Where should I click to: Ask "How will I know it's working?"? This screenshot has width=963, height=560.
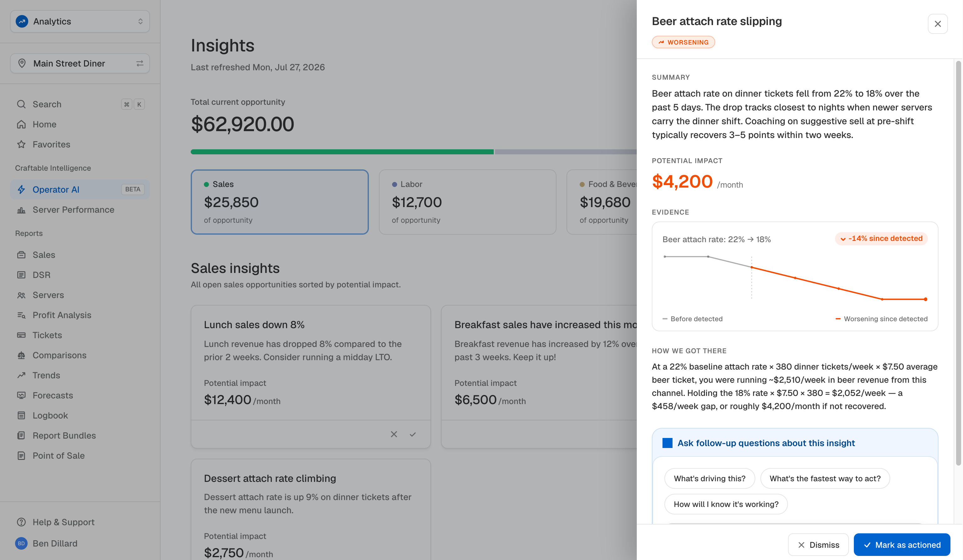[x=726, y=504]
